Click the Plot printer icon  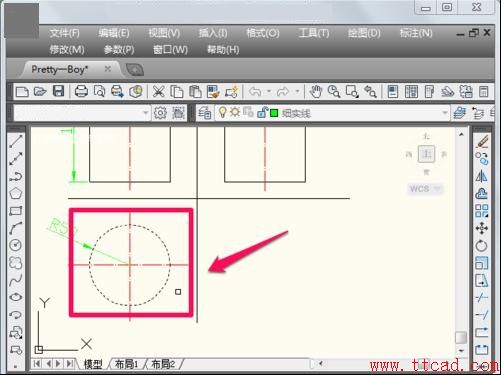[x=81, y=91]
